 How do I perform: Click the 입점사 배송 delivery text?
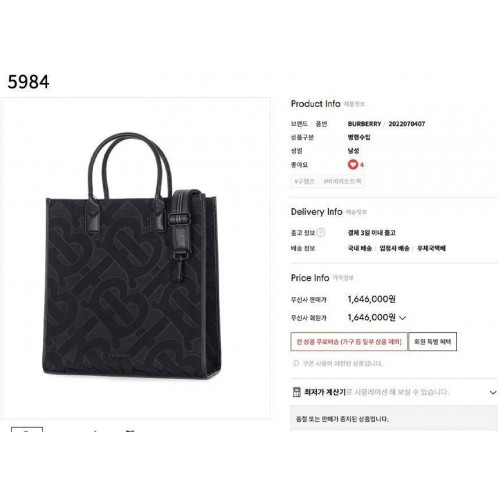394,248
